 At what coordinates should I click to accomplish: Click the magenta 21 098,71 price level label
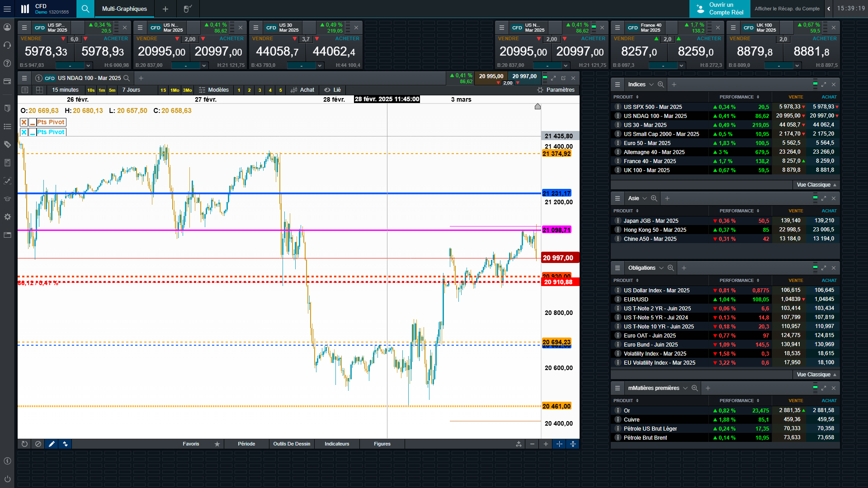(557, 230)
